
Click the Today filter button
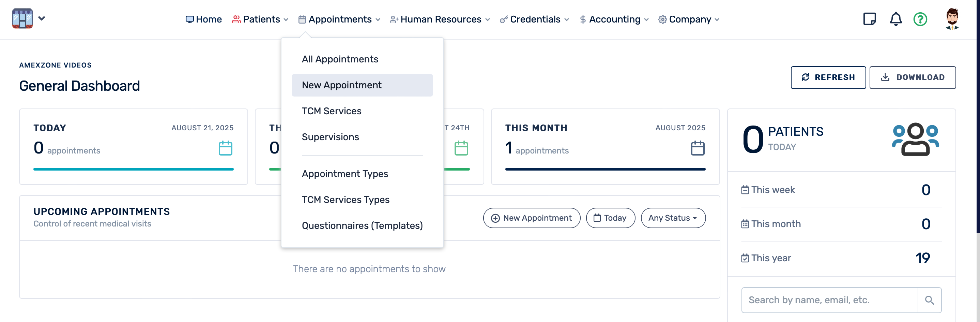610,218
